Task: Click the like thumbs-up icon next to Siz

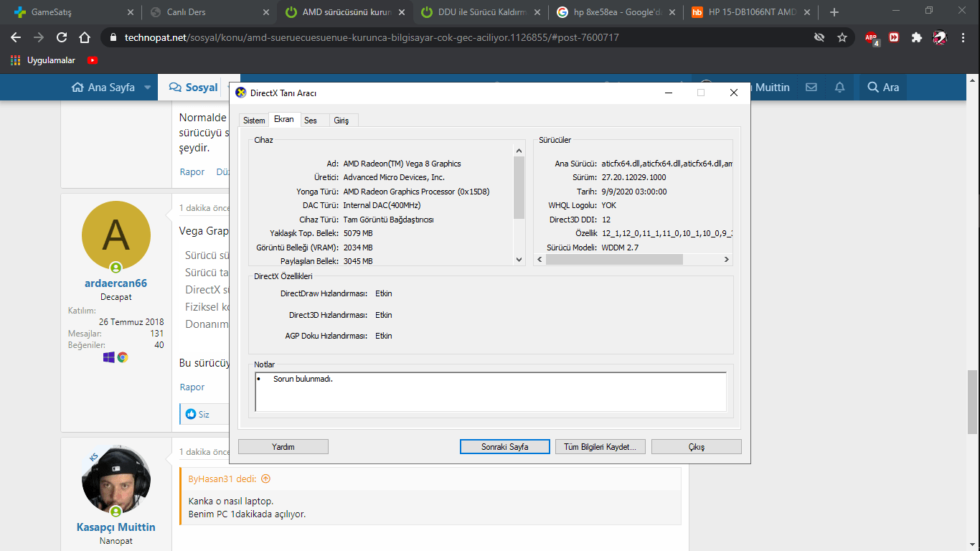Action: point(191,414)
